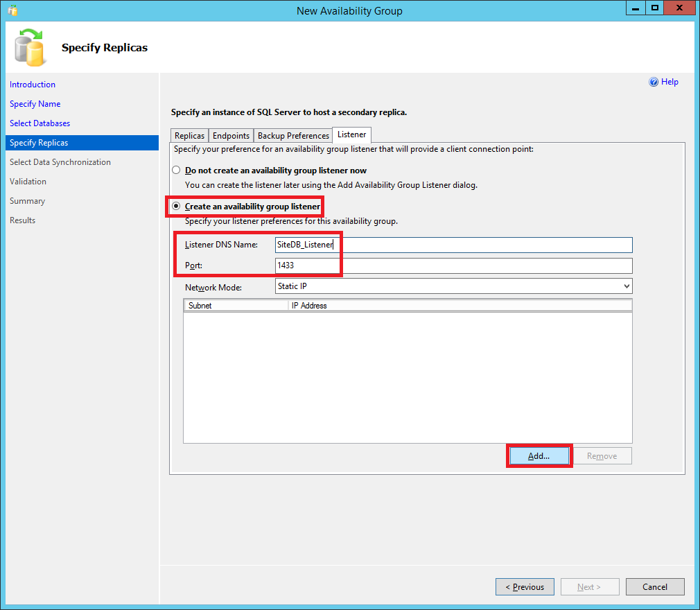Viewport: 700px width, 610px height.
Task: Click the Listener DNS Name field
Action: 453,245
